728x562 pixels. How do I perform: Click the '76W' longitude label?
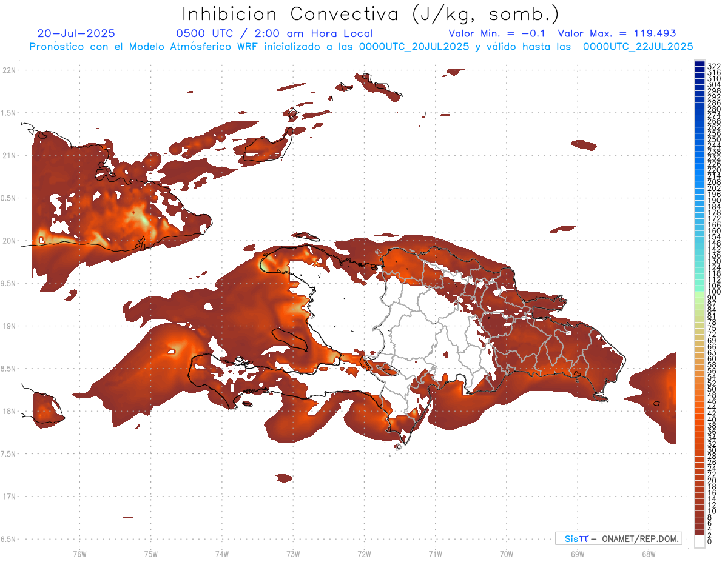[79, 554]
